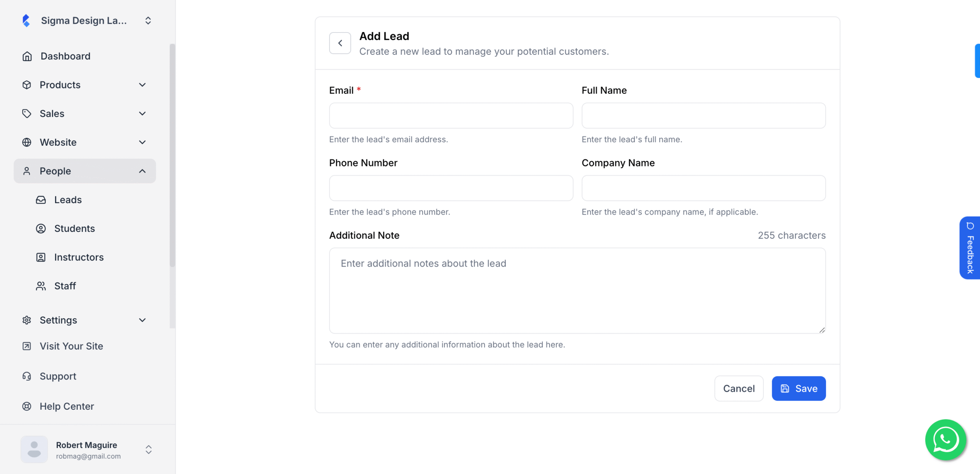This screenshot has height=474, width=980.
Task: Click "Enter the lead's email address." hint
Action: 389,140
